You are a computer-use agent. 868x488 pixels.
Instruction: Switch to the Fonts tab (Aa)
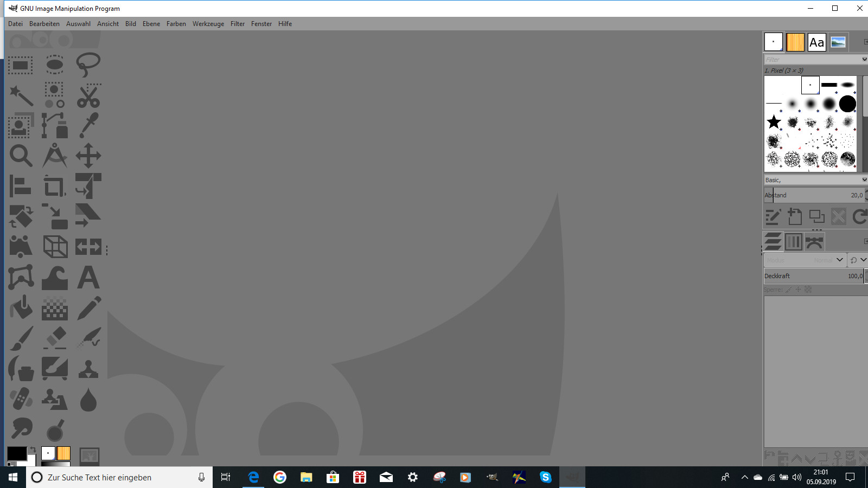click(x=816, y=42)
